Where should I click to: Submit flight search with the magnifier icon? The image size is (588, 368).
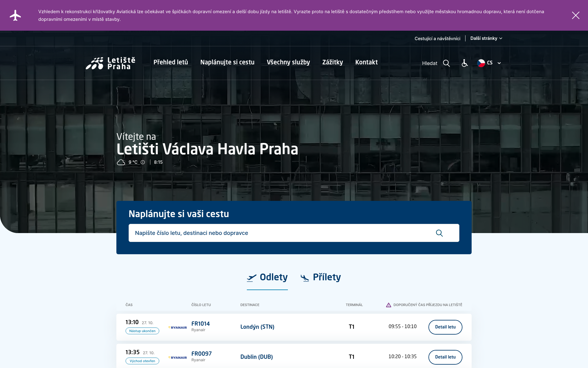point(439,233)
